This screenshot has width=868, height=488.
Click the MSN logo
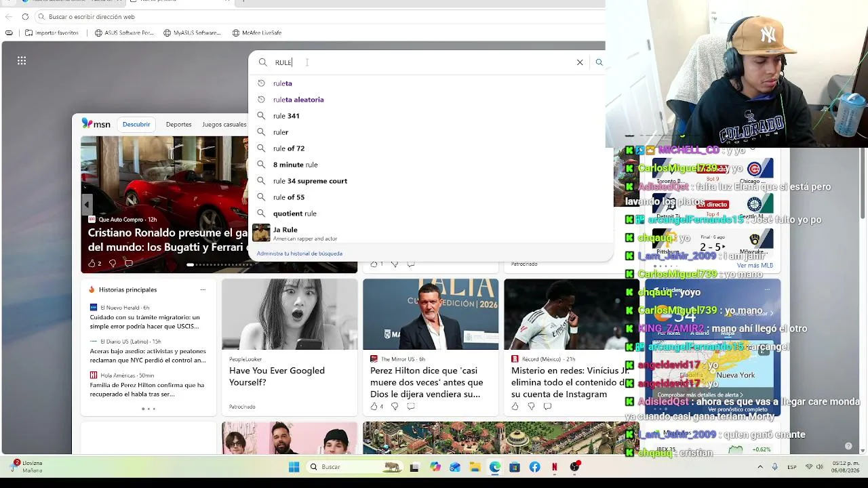point(96,124)
